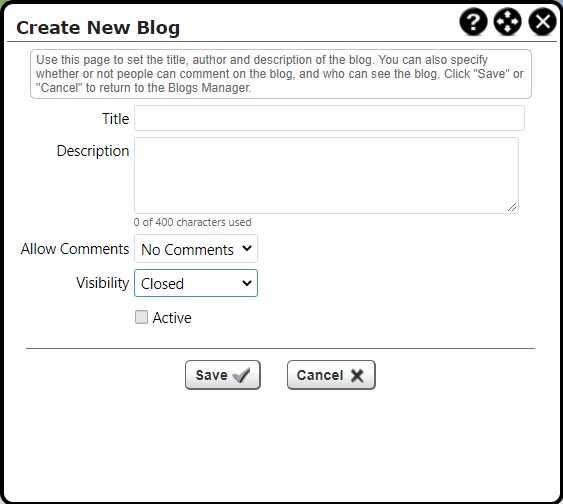
Task: Focus the Title text field
Action: pyautogui.click(x=329, y=118)
